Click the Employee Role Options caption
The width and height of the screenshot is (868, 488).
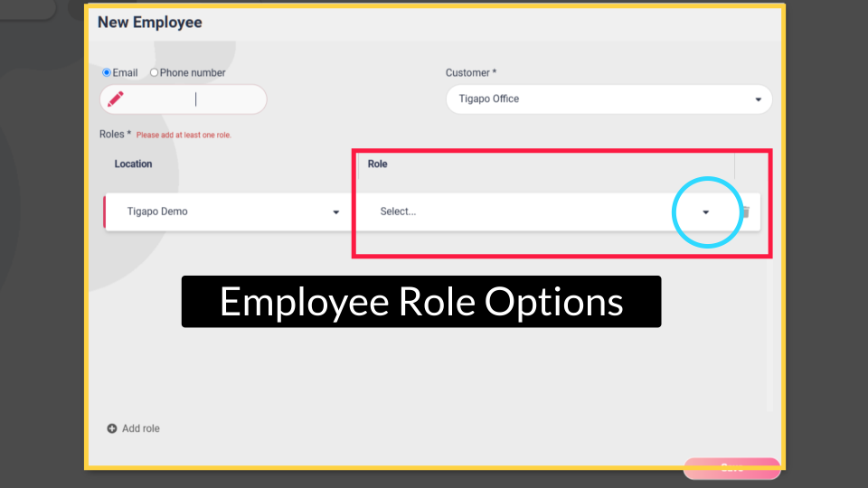(421, 302)
